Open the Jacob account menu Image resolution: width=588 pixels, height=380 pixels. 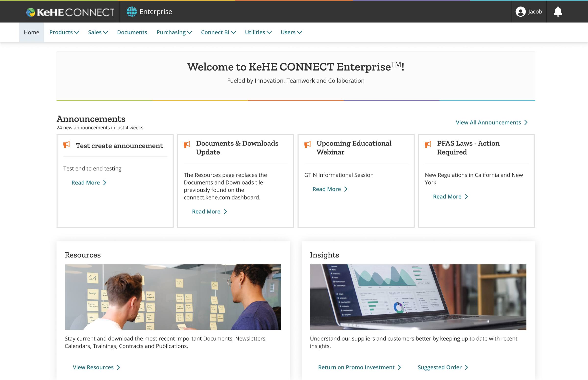pyautogui.click(x=529, y=12)
